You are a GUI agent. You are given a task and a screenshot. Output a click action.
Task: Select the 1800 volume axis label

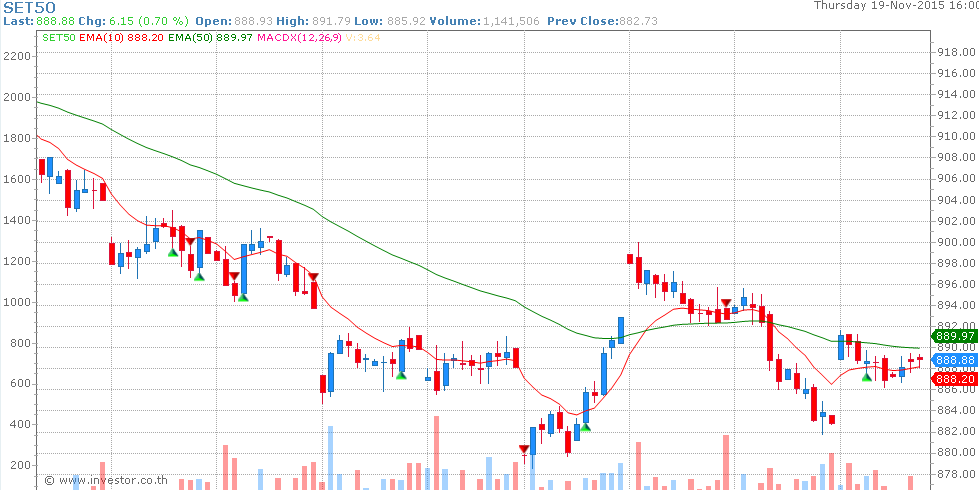point(15,139)
